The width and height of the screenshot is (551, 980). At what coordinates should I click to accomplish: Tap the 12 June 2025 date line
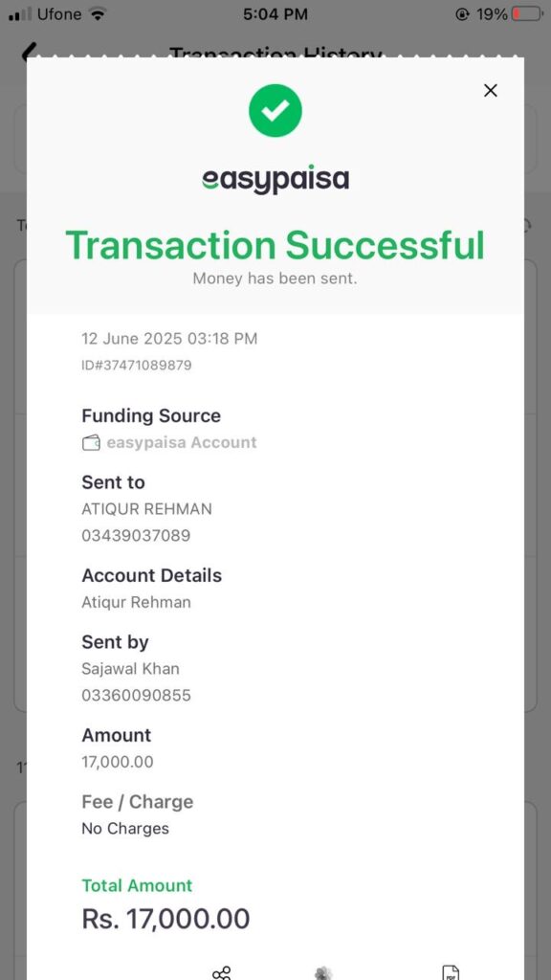tap(169, 339)
